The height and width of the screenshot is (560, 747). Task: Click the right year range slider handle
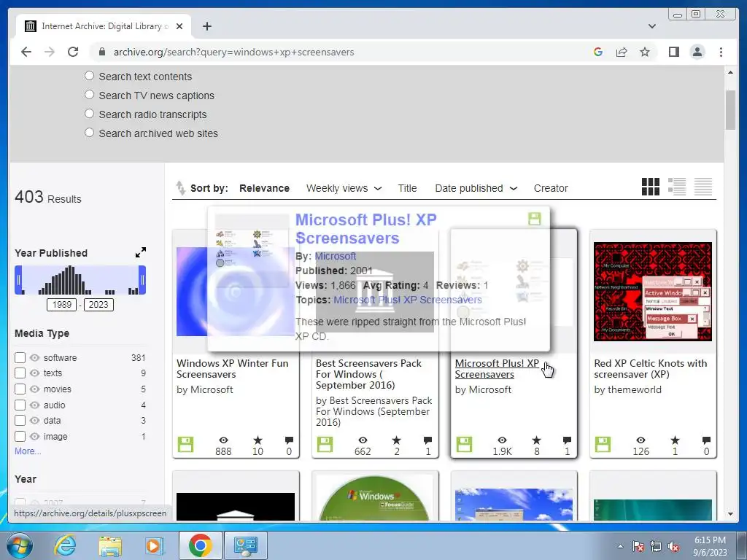[x=142, y=280]
